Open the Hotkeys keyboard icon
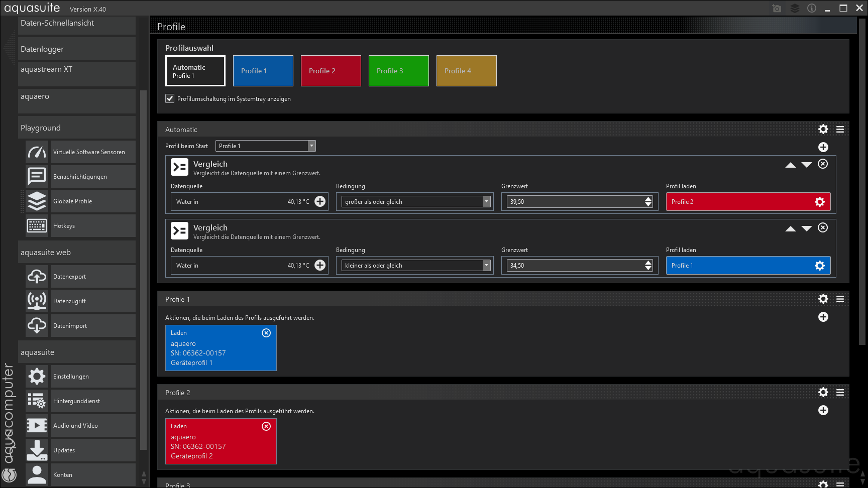868x488 pixels. [37, 226]
